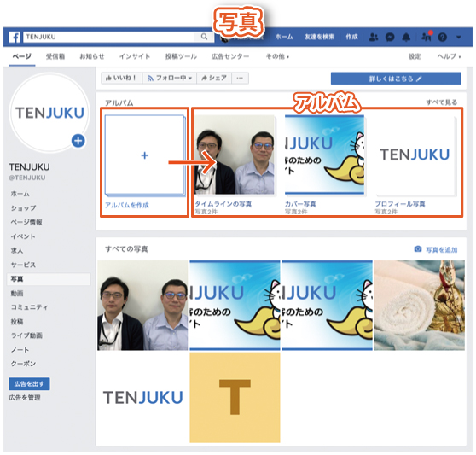Open ノート in the left sidebar

point(20,350)
